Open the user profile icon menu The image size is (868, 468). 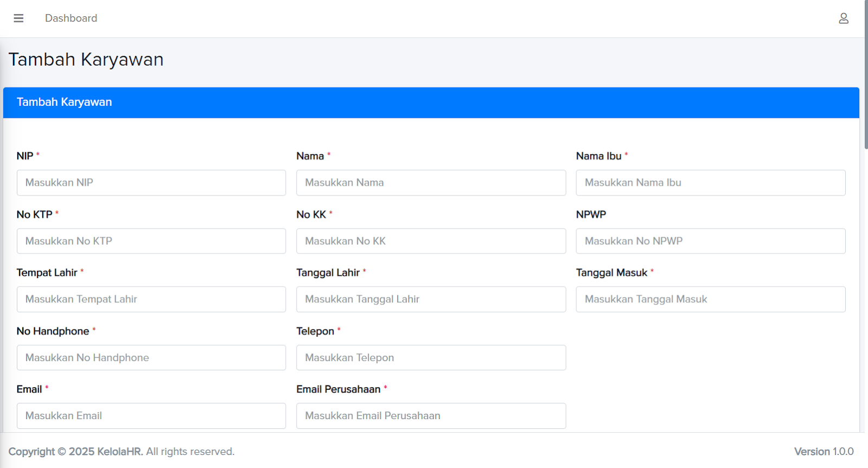(x=843, y=18)
